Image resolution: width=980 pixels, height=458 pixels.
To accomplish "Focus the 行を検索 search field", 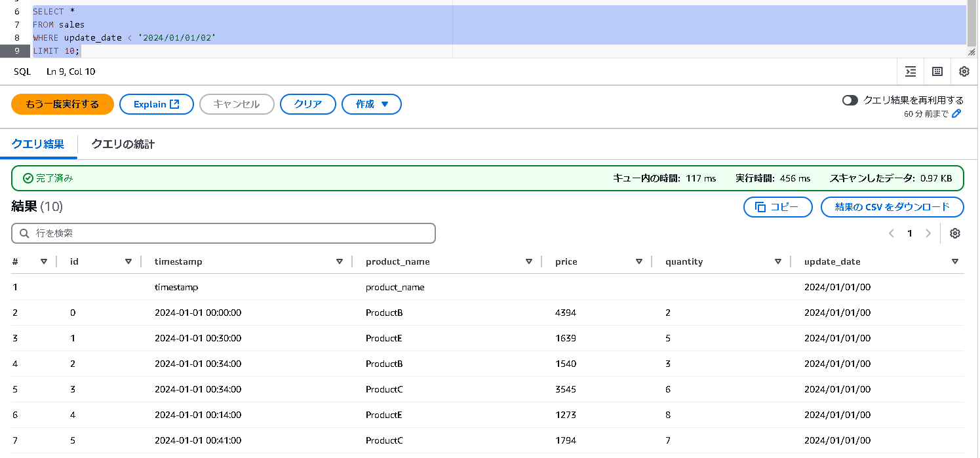I will click(x=224, y=233).
